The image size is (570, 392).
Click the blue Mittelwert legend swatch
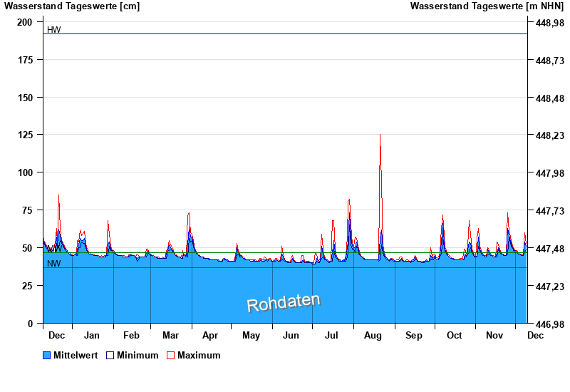tap(47, 355)
